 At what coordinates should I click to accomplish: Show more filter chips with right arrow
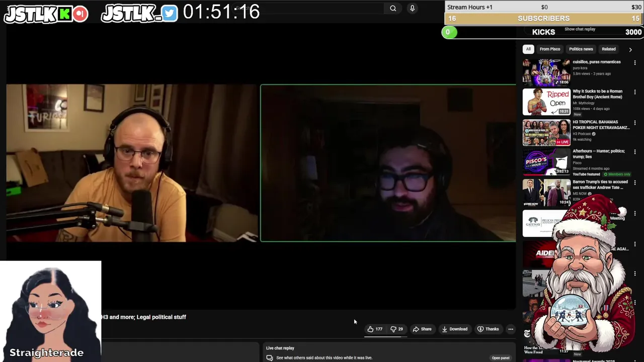[630, 49]
